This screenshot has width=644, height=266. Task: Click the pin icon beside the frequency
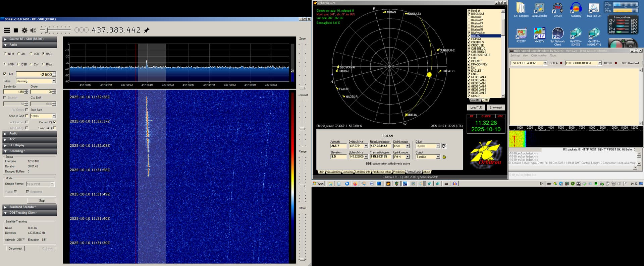(147, 30)
